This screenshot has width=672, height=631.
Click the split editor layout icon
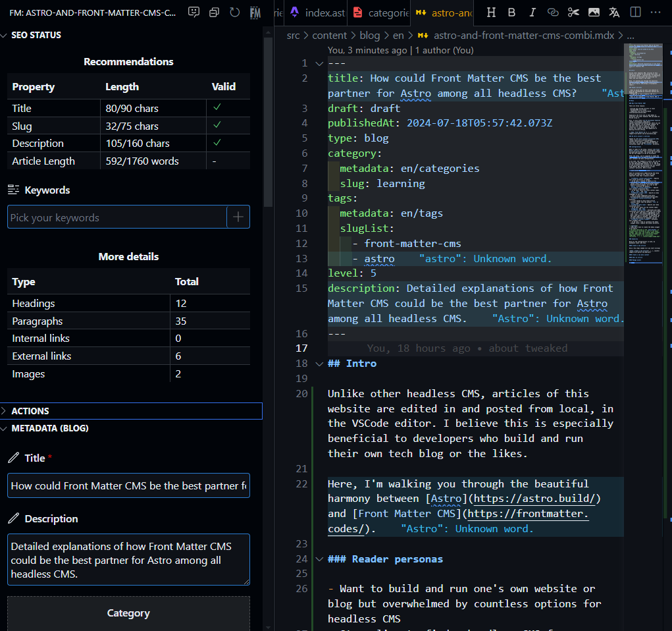(635, 13)
